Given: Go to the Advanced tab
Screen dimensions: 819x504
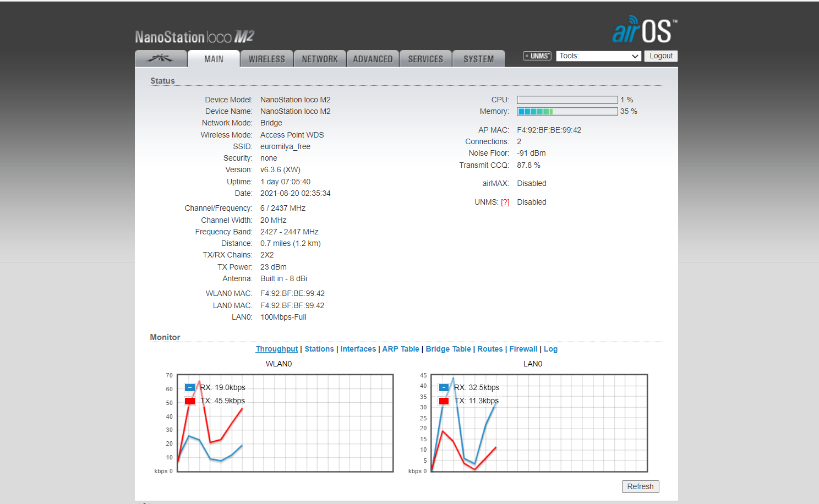Looking at the screenshot, I should pos(373,59).
